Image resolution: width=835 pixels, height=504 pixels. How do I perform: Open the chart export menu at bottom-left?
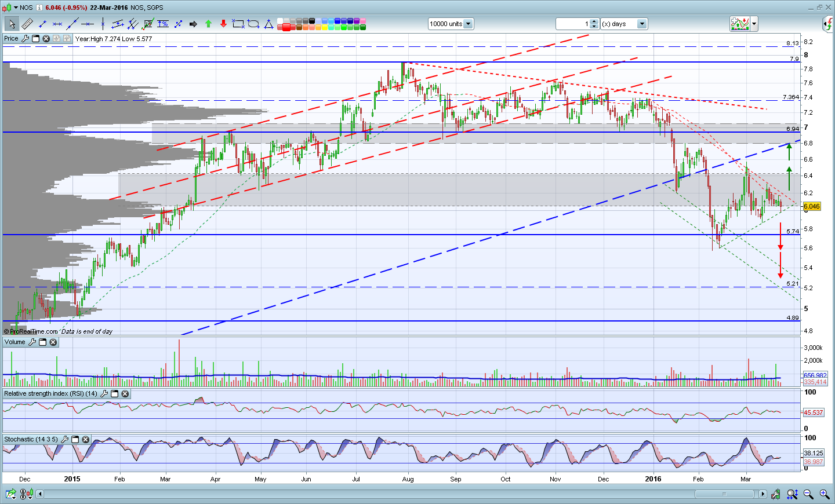click(11, 494)
